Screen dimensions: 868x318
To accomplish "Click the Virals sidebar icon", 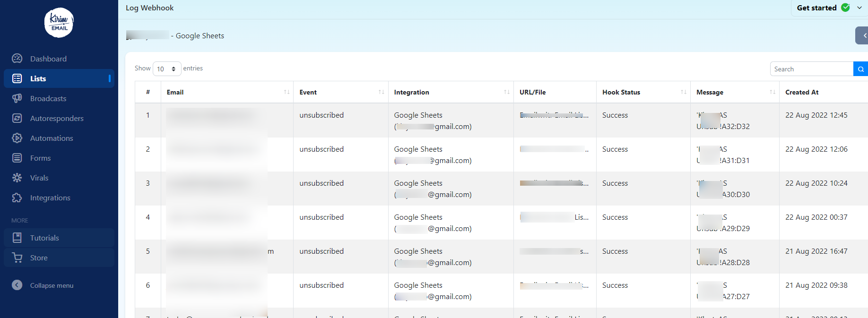I will point(17,178).
